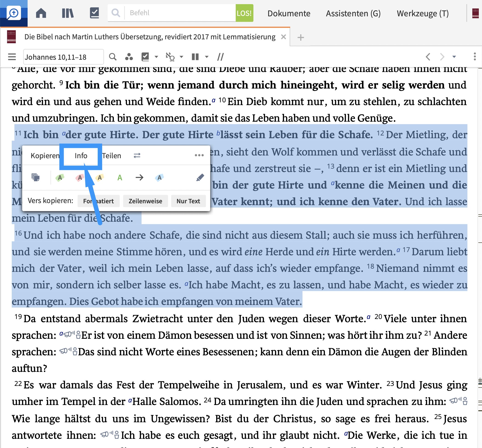This screenshot has width=482, height=448.
Task: Open the Dokumente menu
Action: tap(289, 13)
